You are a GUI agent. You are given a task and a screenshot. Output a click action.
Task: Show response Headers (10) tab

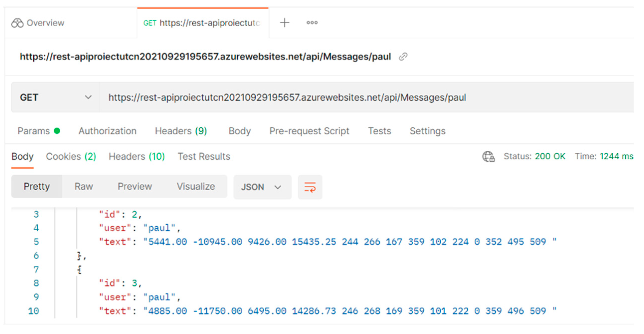[x=136, y=157]
